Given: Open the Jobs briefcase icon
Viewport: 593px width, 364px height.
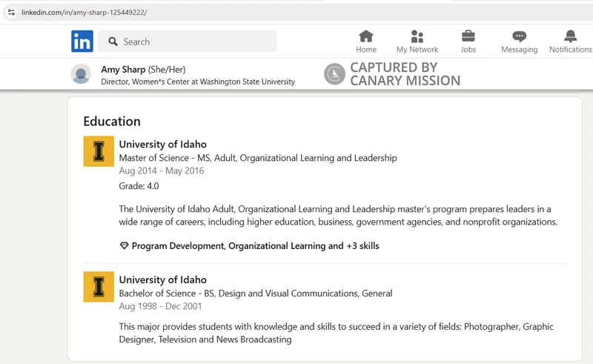Looking at the screenshot, I should [468, 36].
